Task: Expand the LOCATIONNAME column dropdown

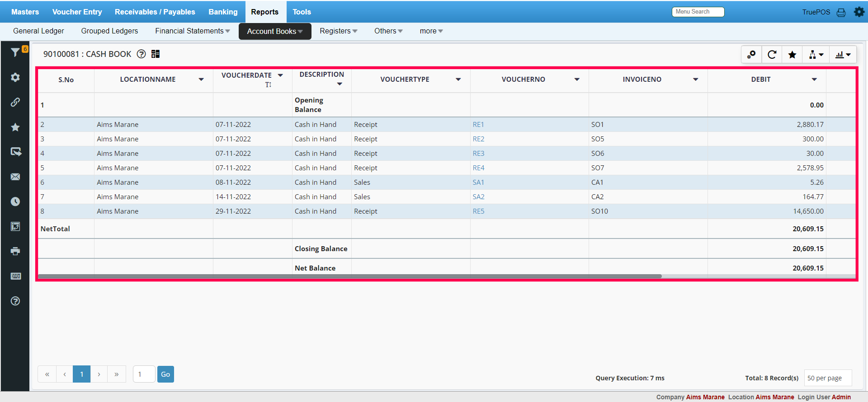Action: click(201, 79)
